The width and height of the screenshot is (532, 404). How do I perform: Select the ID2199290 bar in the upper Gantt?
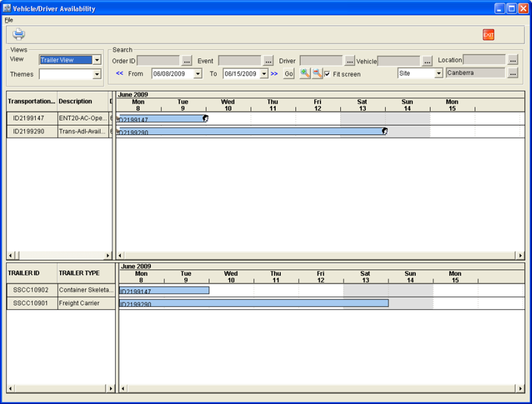[251, 131]
